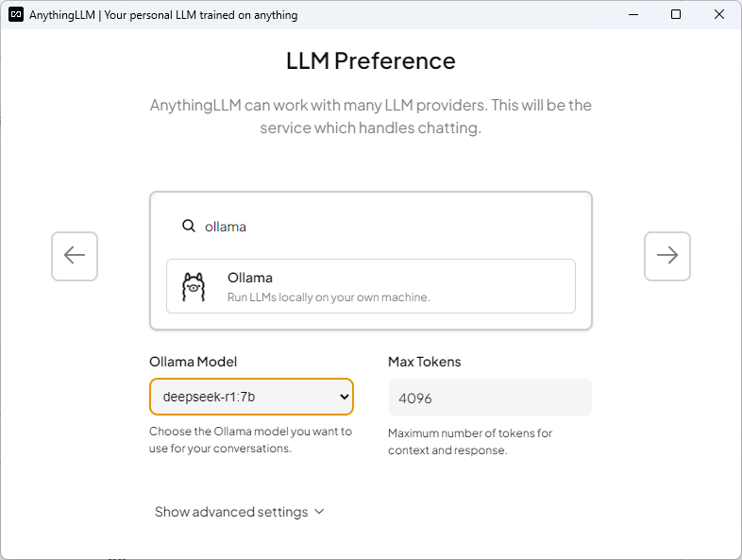Click the 'Ollama Model' label
This screenshot has width=742, height=560.
click(194, 362)
